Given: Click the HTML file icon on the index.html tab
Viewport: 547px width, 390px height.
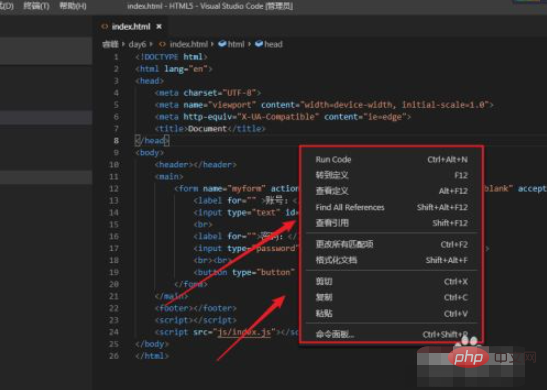Looking at the screenshot, I should 104,27.
